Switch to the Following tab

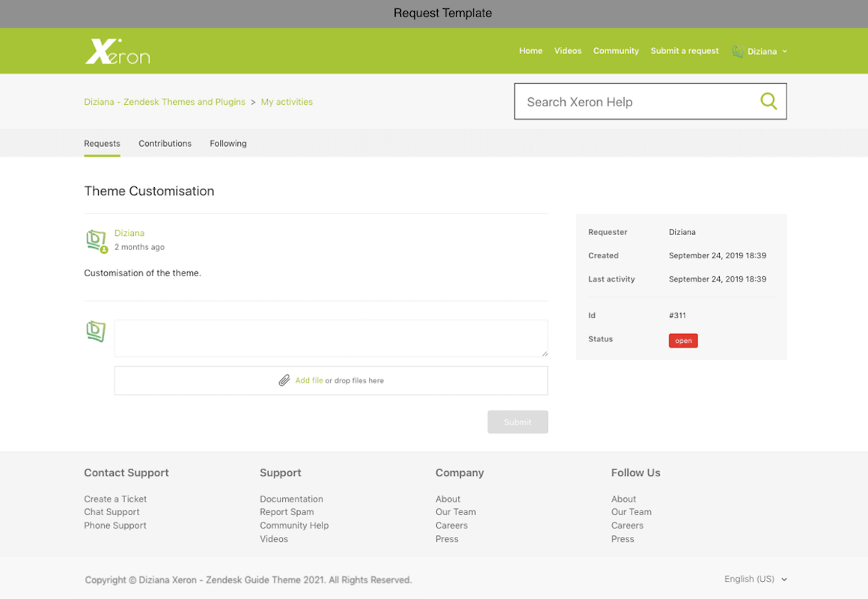tap(228, 143)
